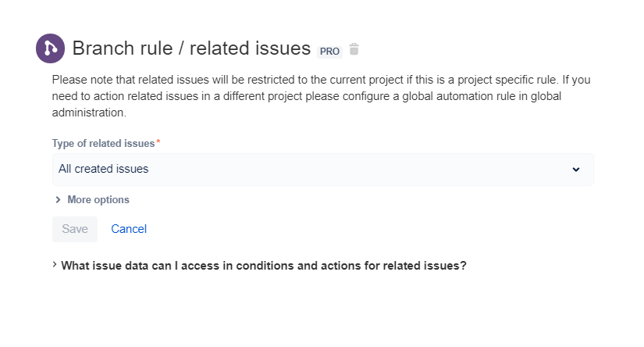Click the purple branch rule icon
This screenshot has width=644, height=347.
(x=50, y=48)
